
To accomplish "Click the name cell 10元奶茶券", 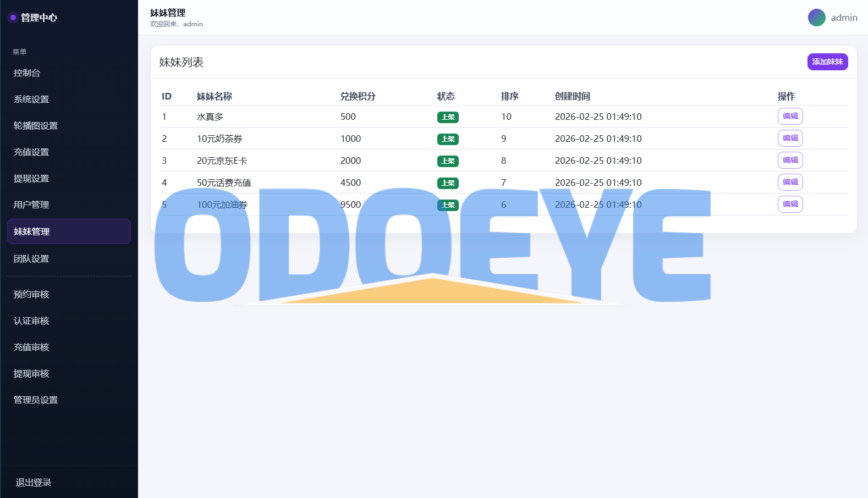I will (x=219, y=139).
